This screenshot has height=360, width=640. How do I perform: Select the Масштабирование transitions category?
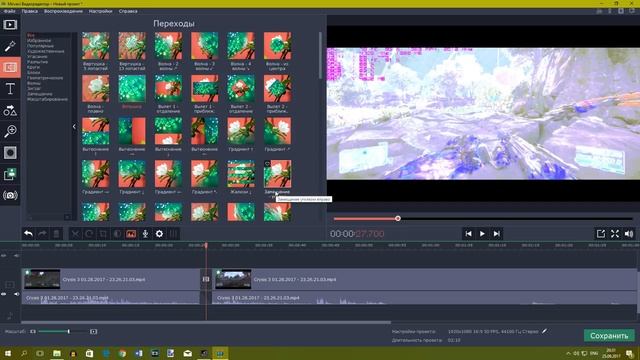tap(47, 99)
